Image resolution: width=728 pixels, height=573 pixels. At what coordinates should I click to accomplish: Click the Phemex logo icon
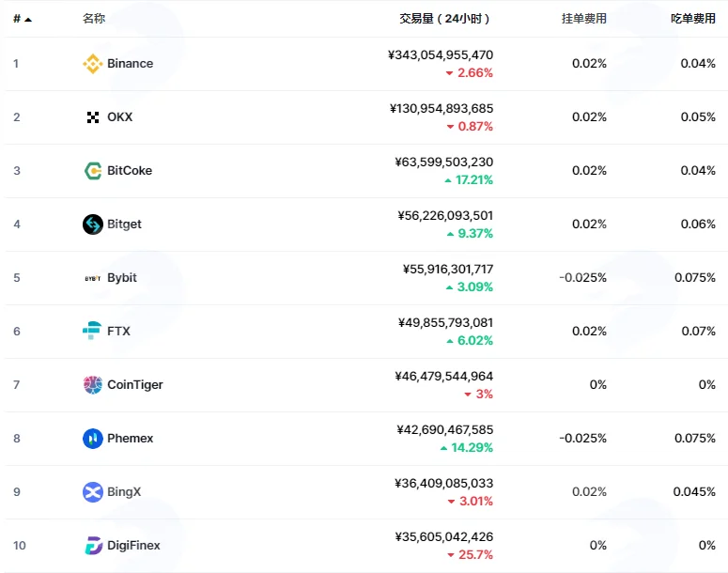click(x=93, y=439)
